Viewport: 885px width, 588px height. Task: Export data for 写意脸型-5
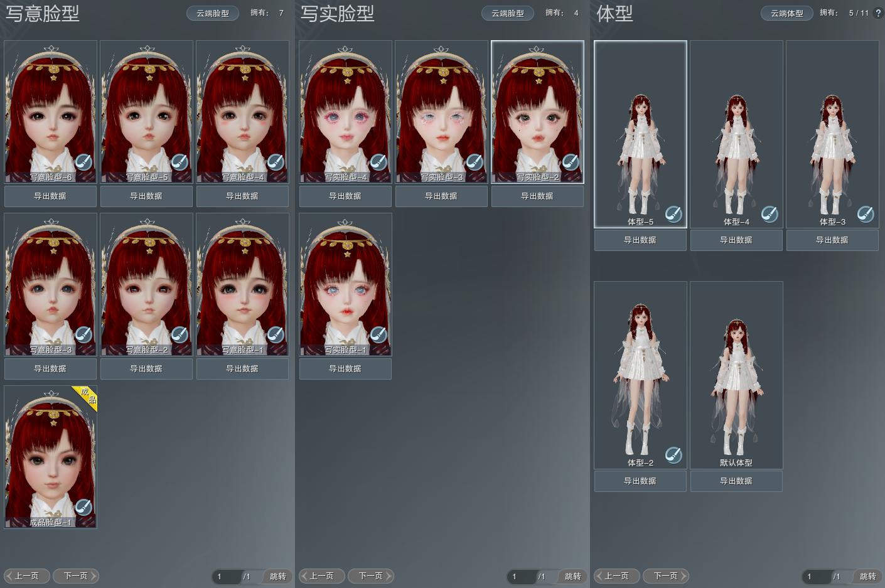(x=146, y=196)
